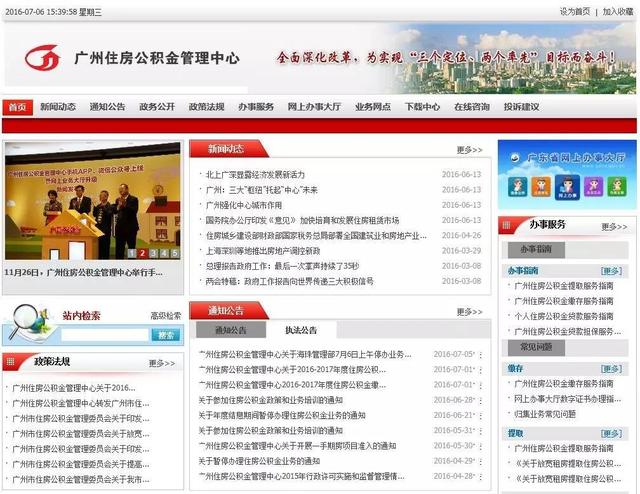Open 2015年行政许可实施和监督管理 notice
This screenshot has height=494, width=640.
coord(301,476)
